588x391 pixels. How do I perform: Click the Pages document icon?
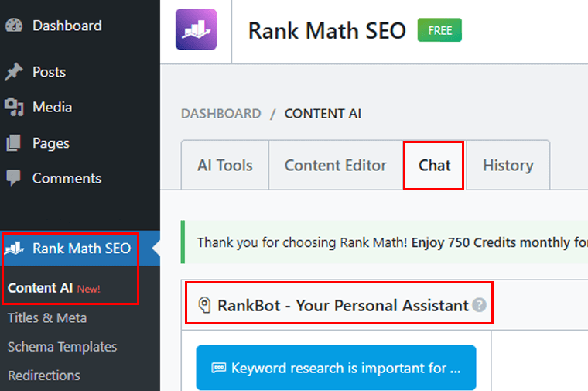[14, 143]
